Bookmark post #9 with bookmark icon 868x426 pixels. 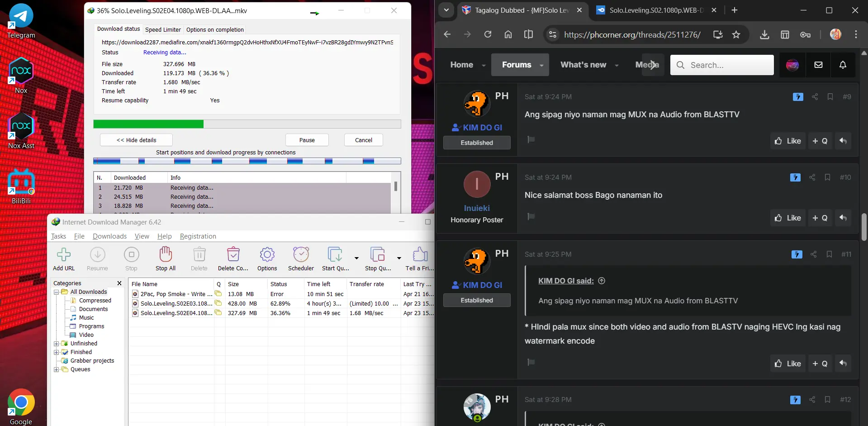tap(830, 96)
